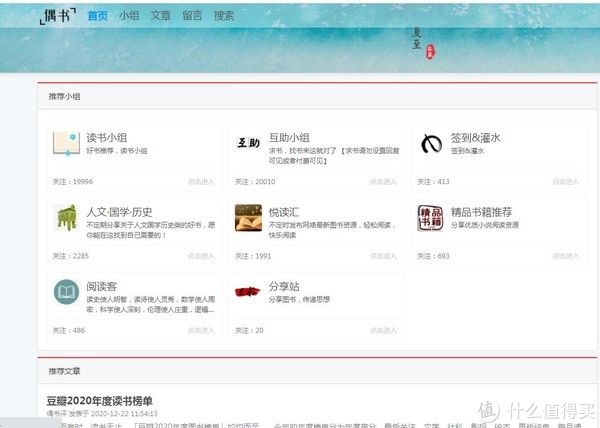Open the 人文·国学·历史 group title
This screenshot has height=428, width=600.
(x=119, y=212)
